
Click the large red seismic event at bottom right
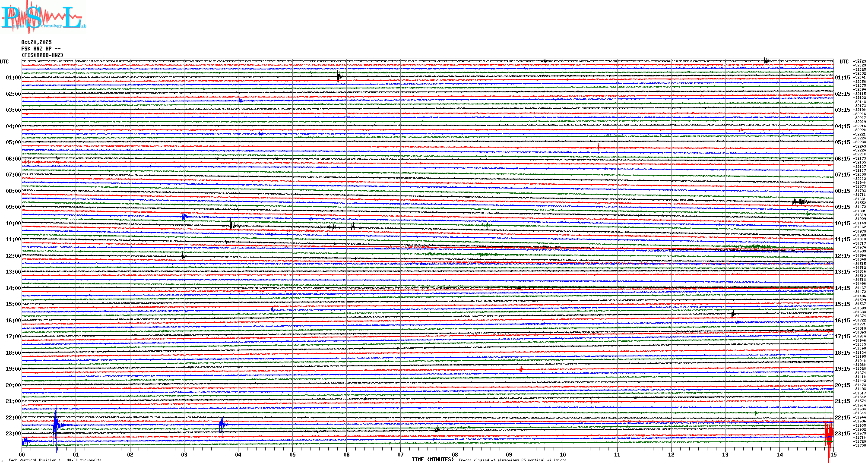tap(829, 434)
